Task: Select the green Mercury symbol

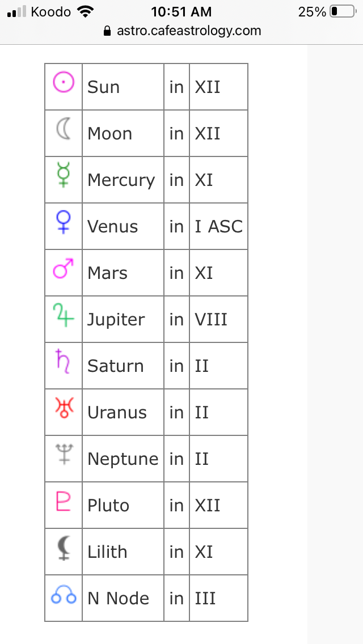Action: [x=64, y=175]
